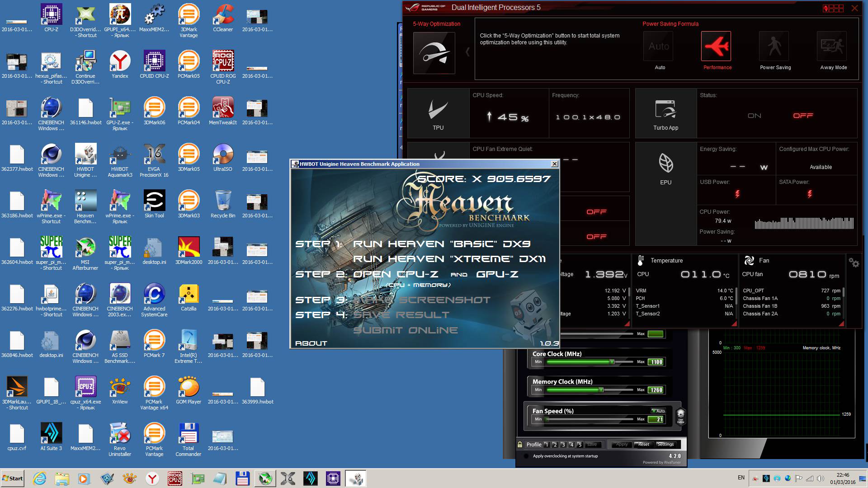The image size is (868, 488).
Task: Select Afterburner profile 2
Action: 555,445
